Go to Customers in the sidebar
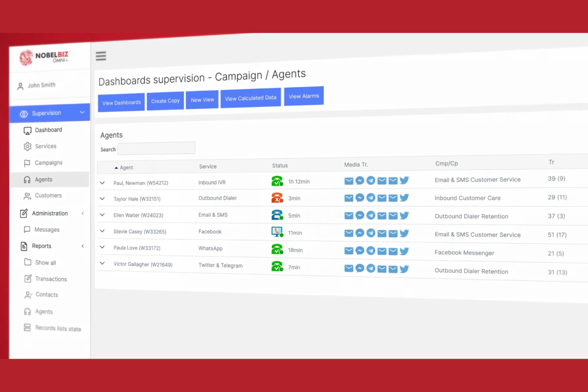Screen dimensions: 588x392 (48, 195)
